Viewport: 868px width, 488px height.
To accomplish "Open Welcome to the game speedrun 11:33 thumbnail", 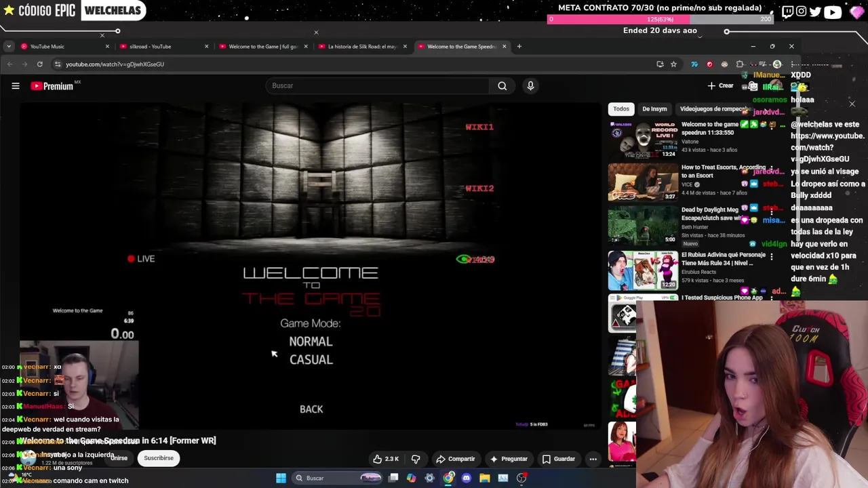I will coord(643,139).
